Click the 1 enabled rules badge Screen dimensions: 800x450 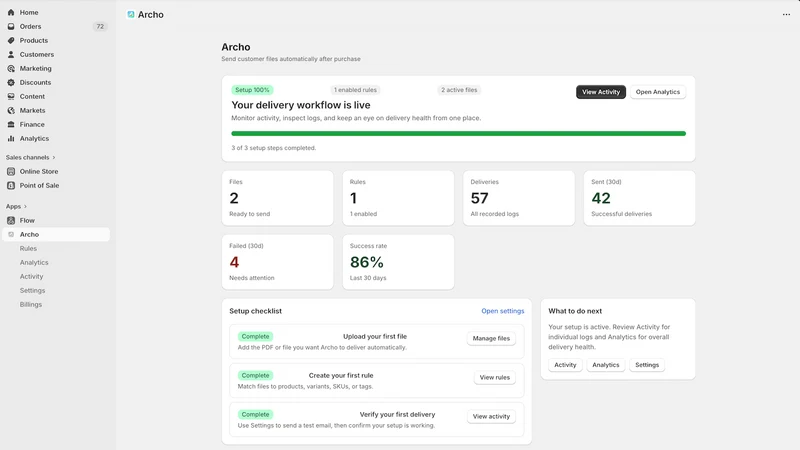click(355, 90)
